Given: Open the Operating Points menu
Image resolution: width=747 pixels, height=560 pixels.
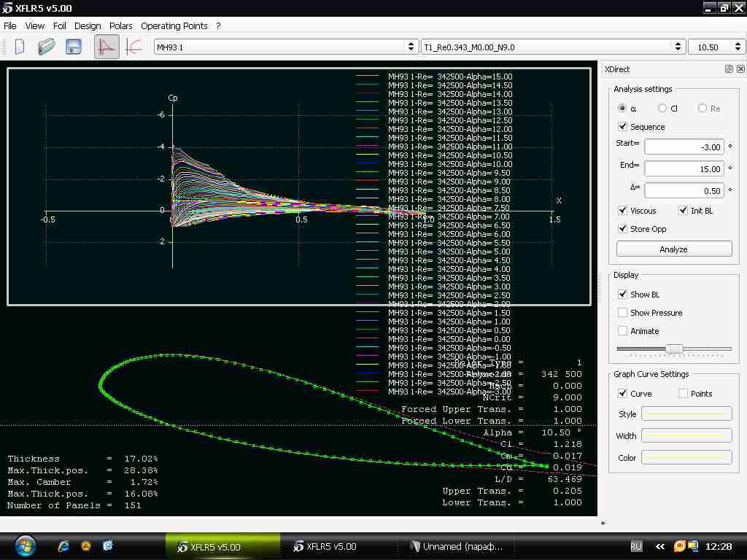Looking at the screenshot, I should click(174, 26).
